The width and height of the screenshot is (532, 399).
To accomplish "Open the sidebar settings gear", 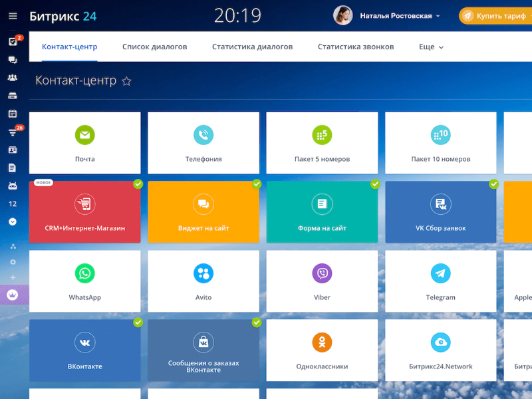I will tap(13, 262).
